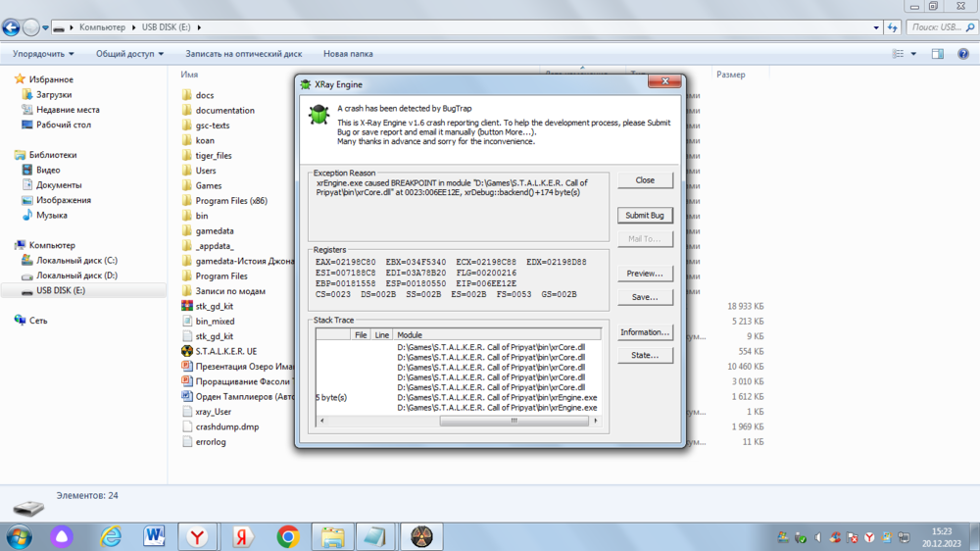Open Видео library
The image size is (980, 551).
click(x=47, y=170)
